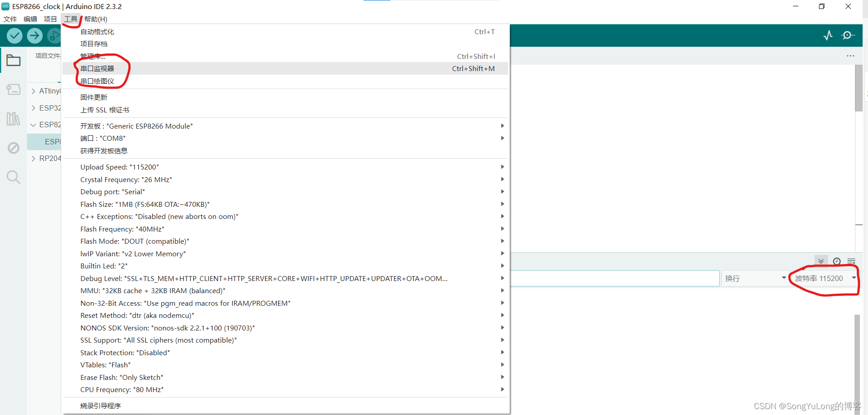Select 固件更新 menu entry
Viewport: 868px width, 415px height.
(285, 97)
